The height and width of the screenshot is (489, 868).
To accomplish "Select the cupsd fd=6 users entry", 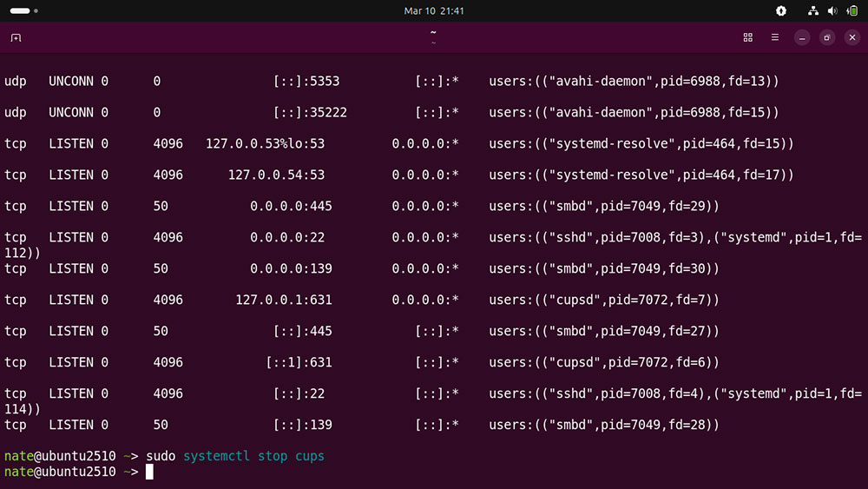I will coord(604,362).
